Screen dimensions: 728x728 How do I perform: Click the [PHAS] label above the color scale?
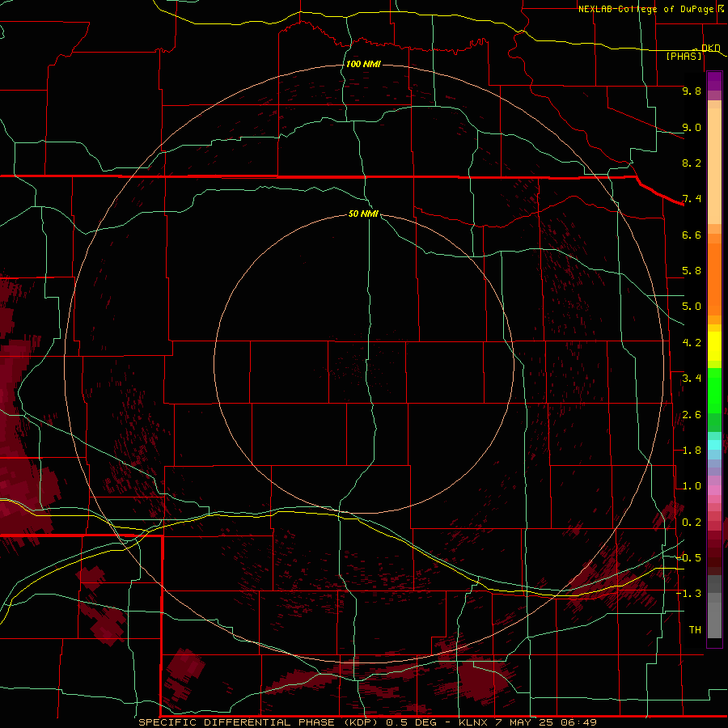(x=684, y=56)
